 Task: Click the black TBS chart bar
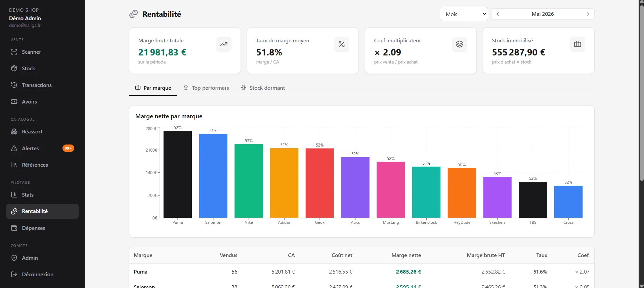coord(533,200)
